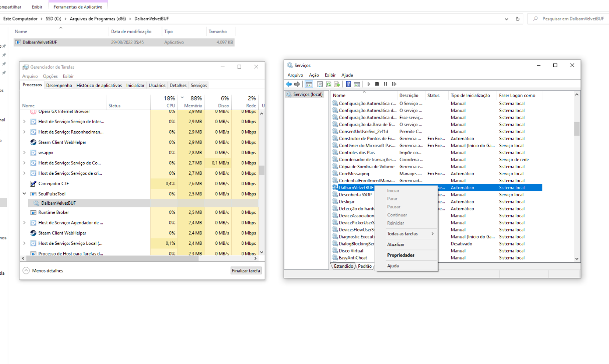
Task: Open the Detalhes tab in Task Manager
Action: (x=178, y=86)
